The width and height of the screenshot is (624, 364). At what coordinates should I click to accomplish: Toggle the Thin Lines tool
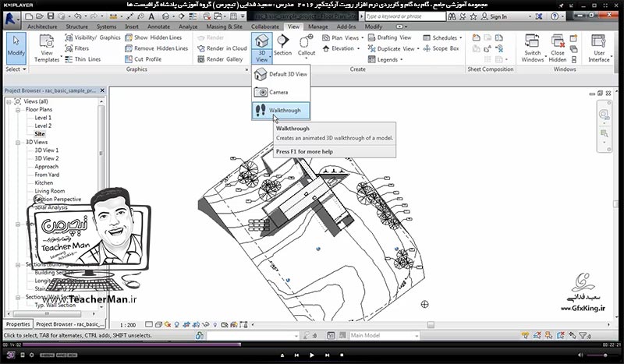click(83, 59)
